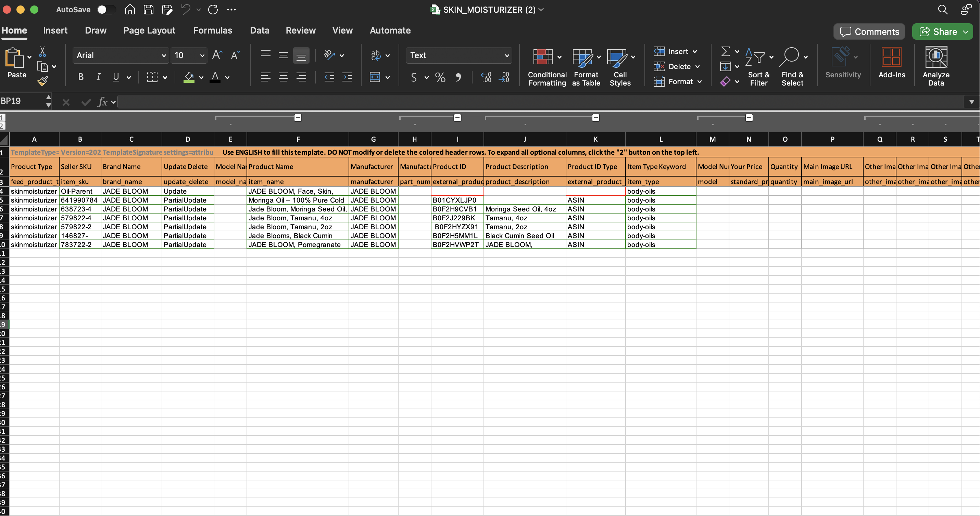Click the fx insert function icon
Image resolution: width=980 pixels, height=516 pixels.
pyautogui.click(x=102, y=102)
